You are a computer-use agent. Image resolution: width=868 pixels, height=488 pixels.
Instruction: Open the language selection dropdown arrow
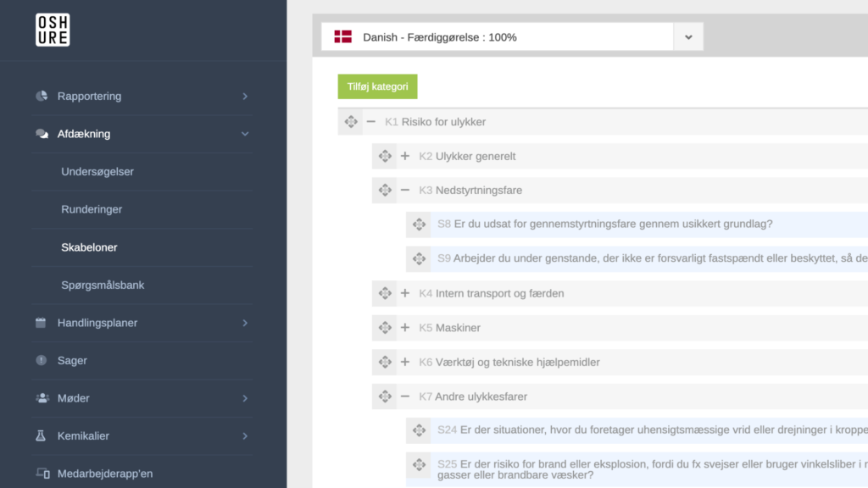[688, 36]
